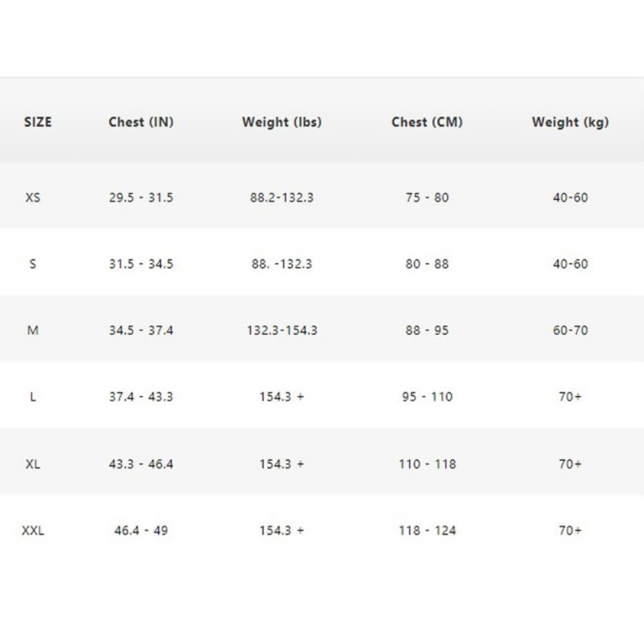Click the 29.5 - 31.5 chest value
This screenshot has width=644, height=644.
(141, 198)
